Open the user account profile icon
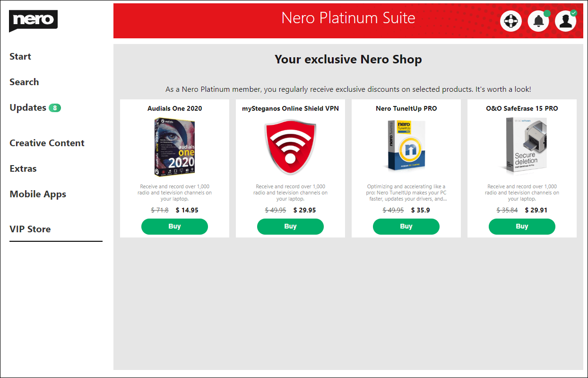This screenshot has height=378, width=588. click(565, 21)
